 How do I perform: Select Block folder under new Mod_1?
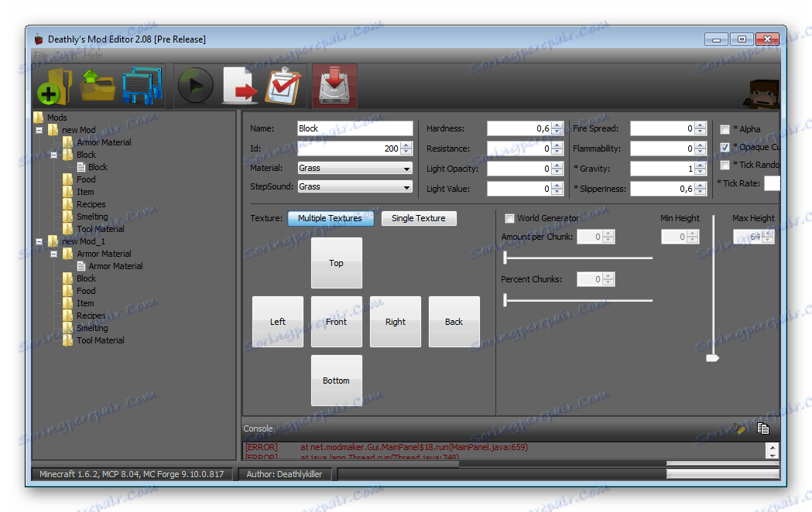(86, 278)
